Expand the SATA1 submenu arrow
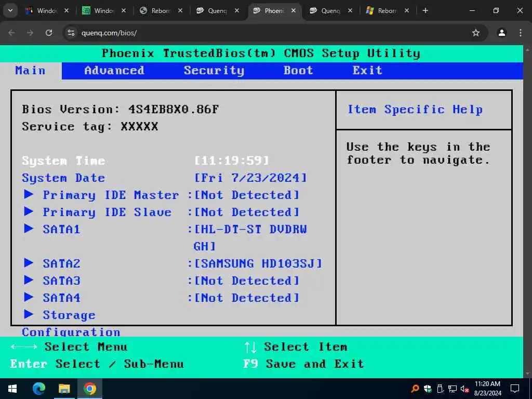The width and height of the screenshot is (532, 399). point(29,229)
